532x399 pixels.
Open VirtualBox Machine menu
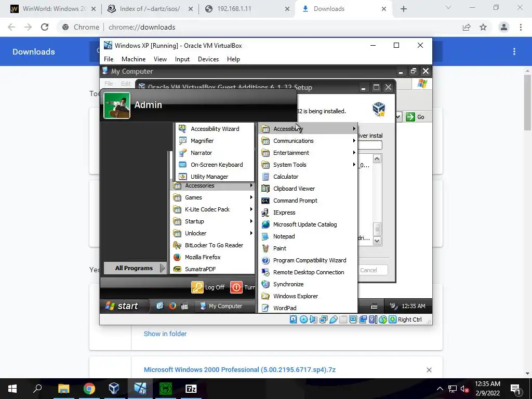tap(134, 59)
